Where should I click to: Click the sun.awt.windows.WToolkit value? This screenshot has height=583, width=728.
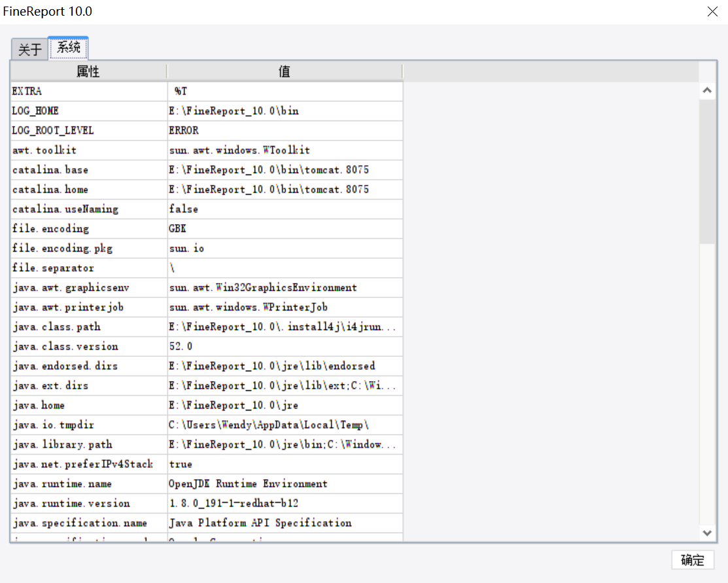pyautogui.click(x=285, y=150)
